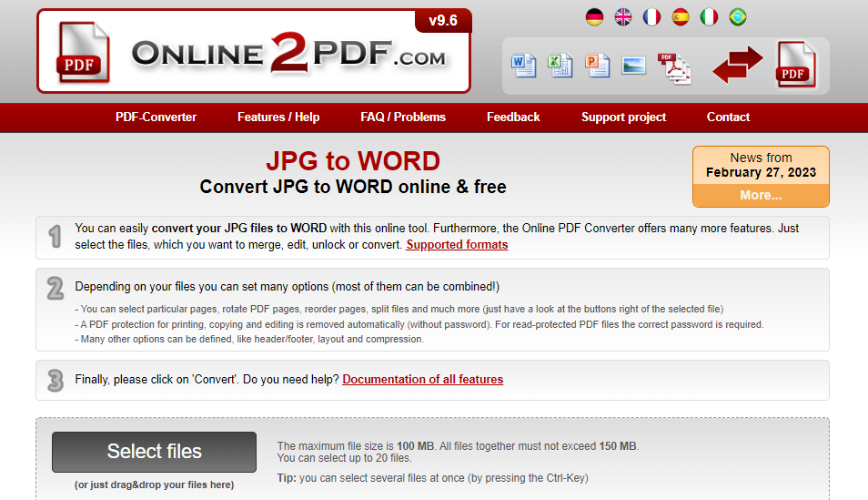Click the red conversion arrows icon
The image size is (868, 500).
click(x=737, y=65)
